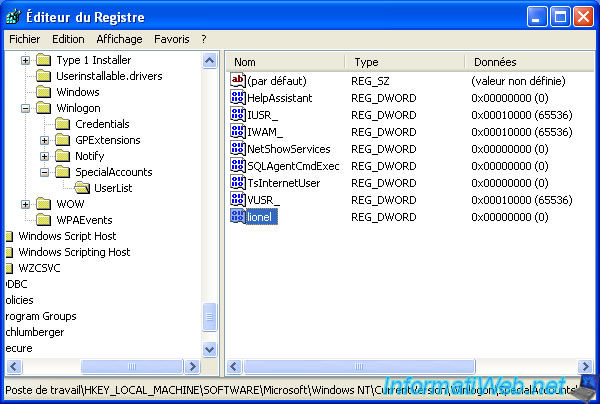Click the open UserList folder icon

(x=82, y=188)
